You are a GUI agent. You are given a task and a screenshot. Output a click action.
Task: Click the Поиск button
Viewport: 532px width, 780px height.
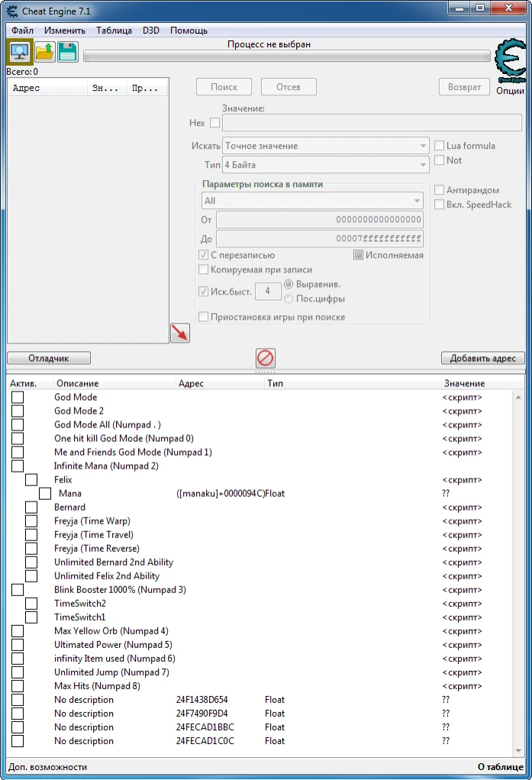(224, 86)
